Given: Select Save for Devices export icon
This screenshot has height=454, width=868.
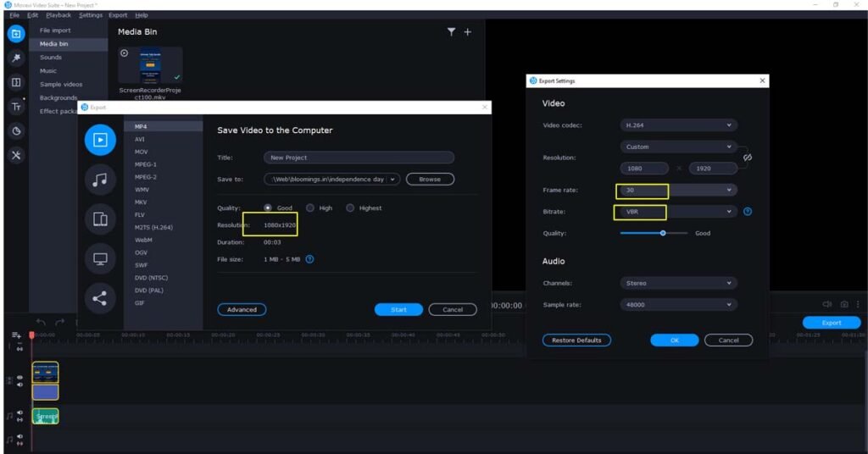Looking at the screenshot, I should 100,219.
